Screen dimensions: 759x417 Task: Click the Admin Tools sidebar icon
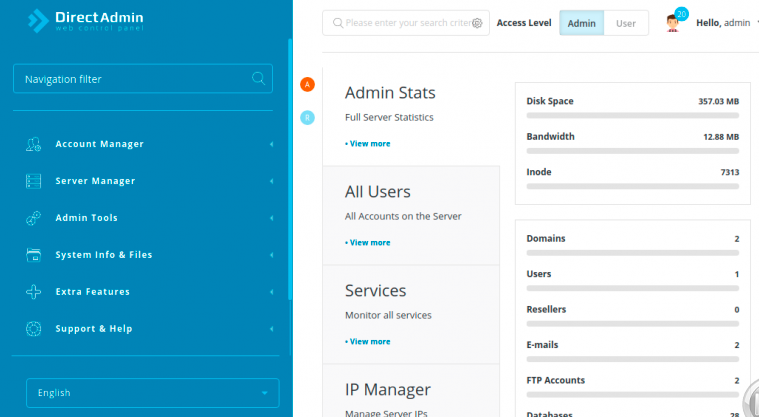click(34, 218)
